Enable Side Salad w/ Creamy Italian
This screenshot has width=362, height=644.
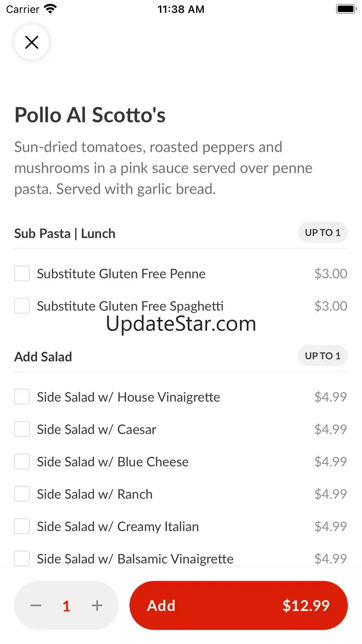[22, 527]
